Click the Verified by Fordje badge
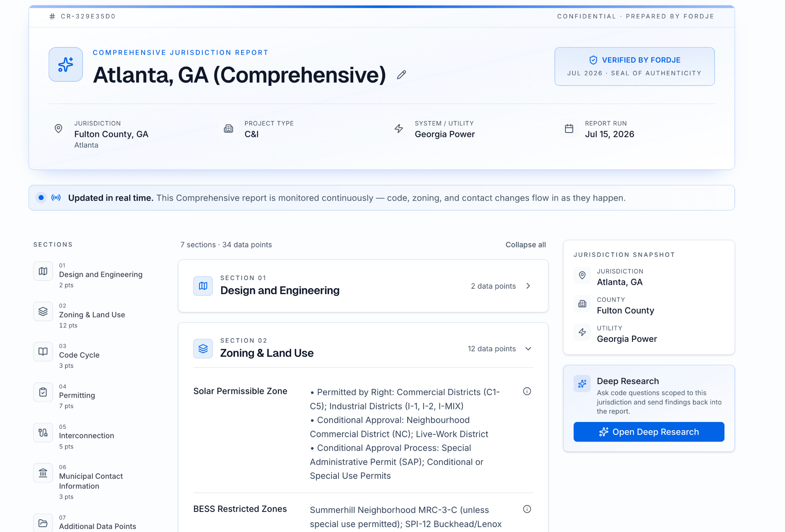 point(635,66)
